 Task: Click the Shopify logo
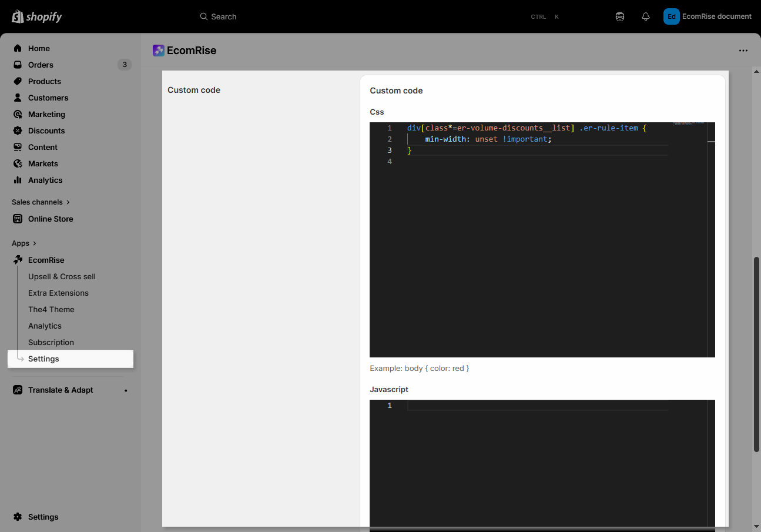[36, 16]
